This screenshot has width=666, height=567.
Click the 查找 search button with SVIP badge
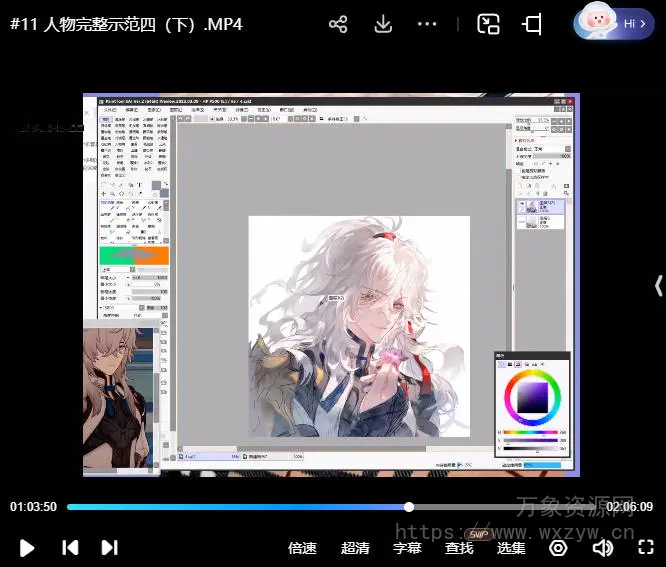(x=460, y=548)
